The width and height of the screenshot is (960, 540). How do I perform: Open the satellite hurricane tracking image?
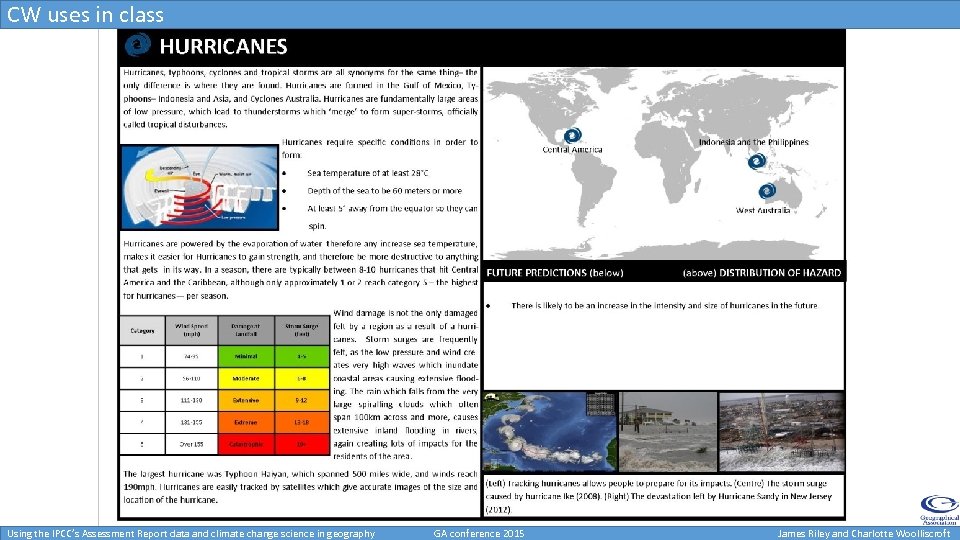(x=549, y=432)
